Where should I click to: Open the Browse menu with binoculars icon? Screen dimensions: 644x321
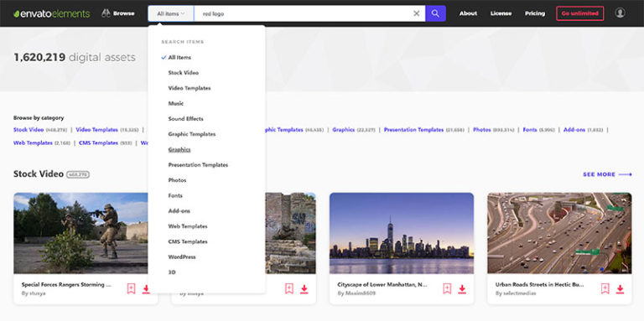click(x=118, y=13)
